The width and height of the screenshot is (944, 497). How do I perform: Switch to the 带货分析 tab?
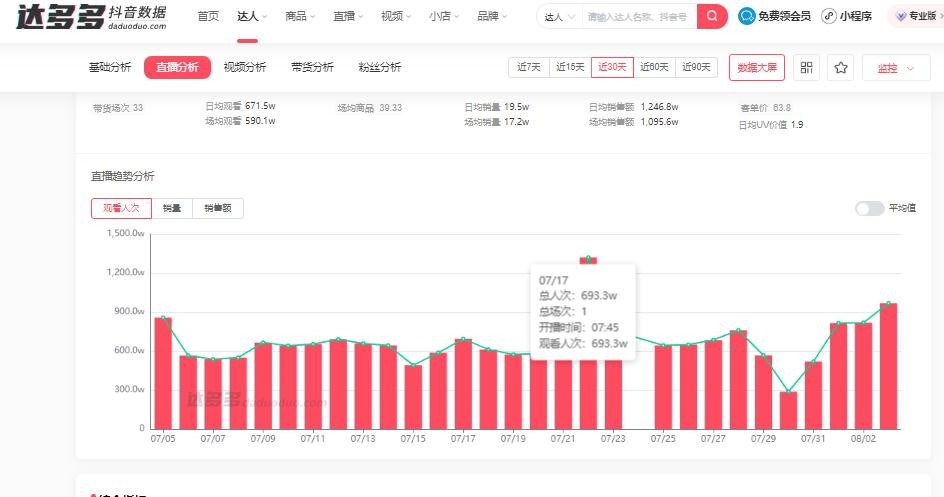coord(312,67)
